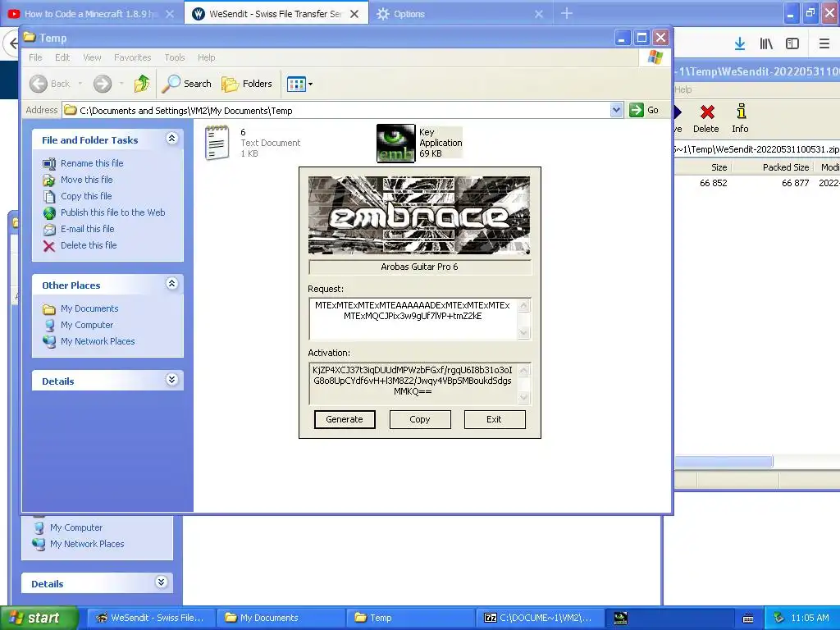Open the Favorites menu
840x630 pixels.
(x=132, y=57)
